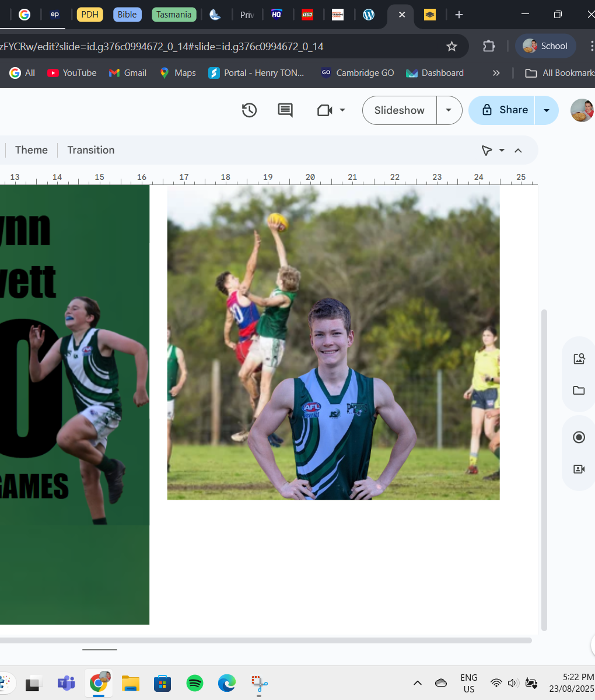
Task: Open the YouTube bookmark
Action: [72, 73]
